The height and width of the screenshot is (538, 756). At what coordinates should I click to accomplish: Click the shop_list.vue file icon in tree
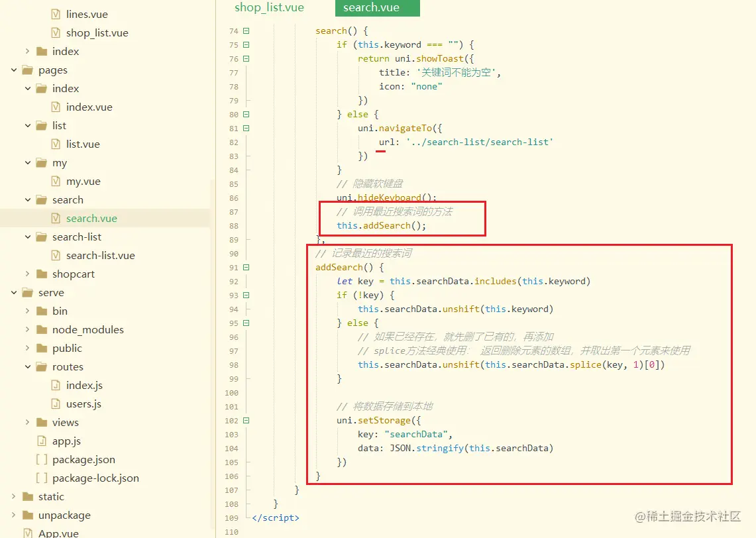point(56,32)
